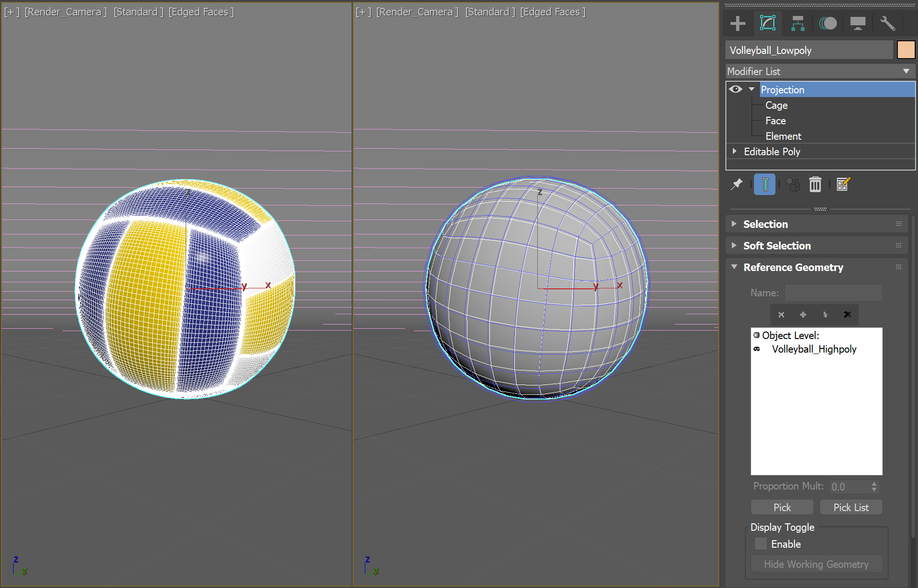This screenshot has height=588, width=918.
Task: Select Edged Faces viewport shading label
Action: tap(201, 12)
